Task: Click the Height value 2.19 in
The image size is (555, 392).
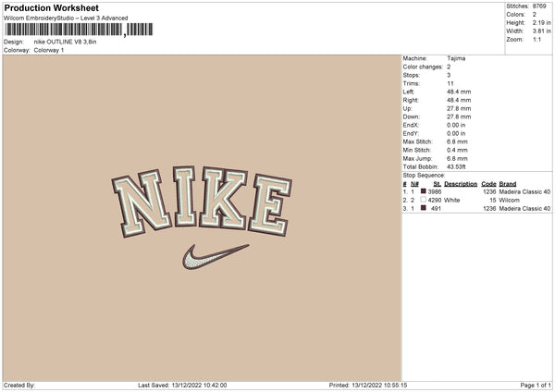Action: tap(541, 22)
